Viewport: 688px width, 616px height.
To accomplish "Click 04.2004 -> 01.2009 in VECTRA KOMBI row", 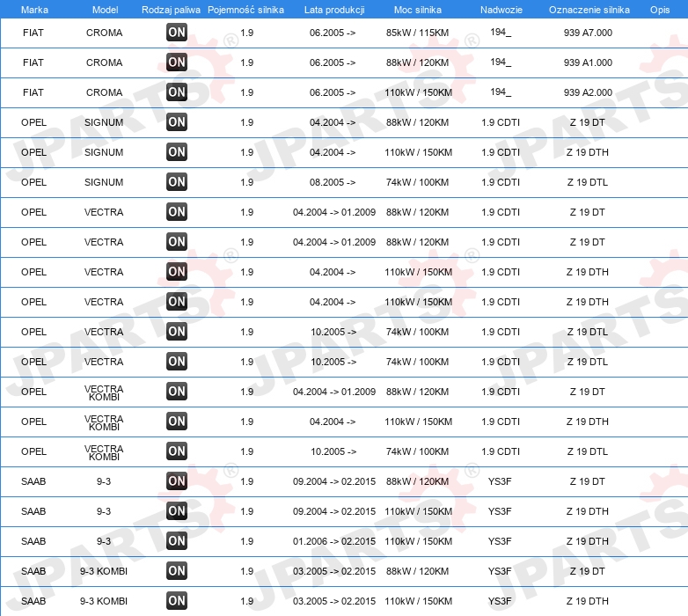I will [334, 392].
